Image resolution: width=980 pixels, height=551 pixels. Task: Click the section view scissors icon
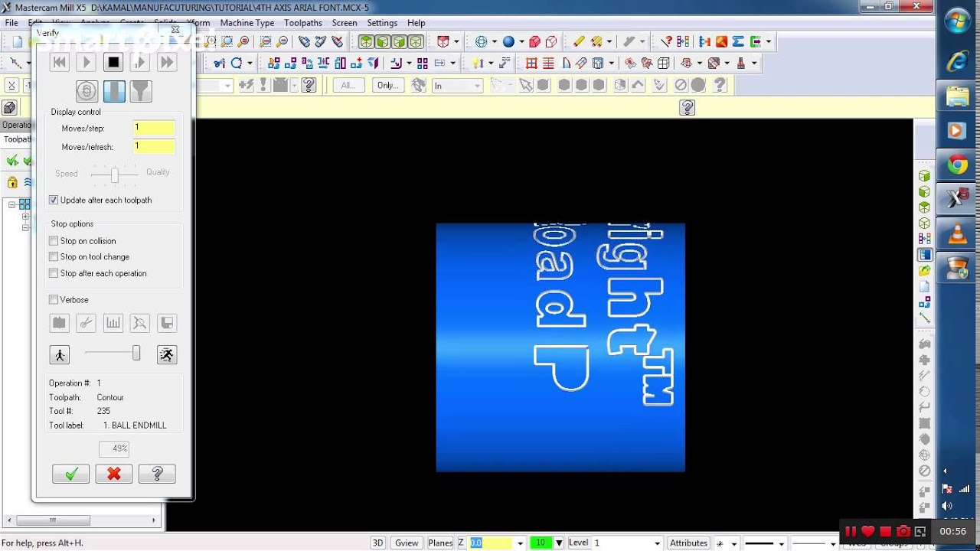pos(86,323)
